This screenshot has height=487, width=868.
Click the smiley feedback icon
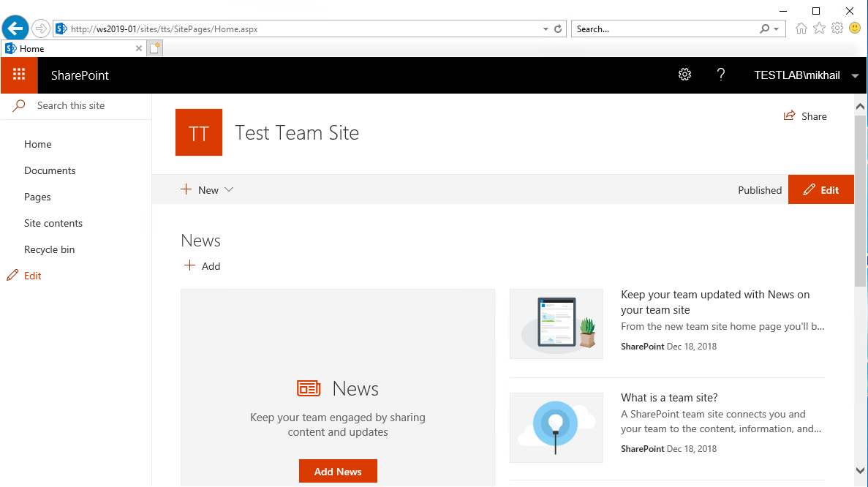(855, 29)
